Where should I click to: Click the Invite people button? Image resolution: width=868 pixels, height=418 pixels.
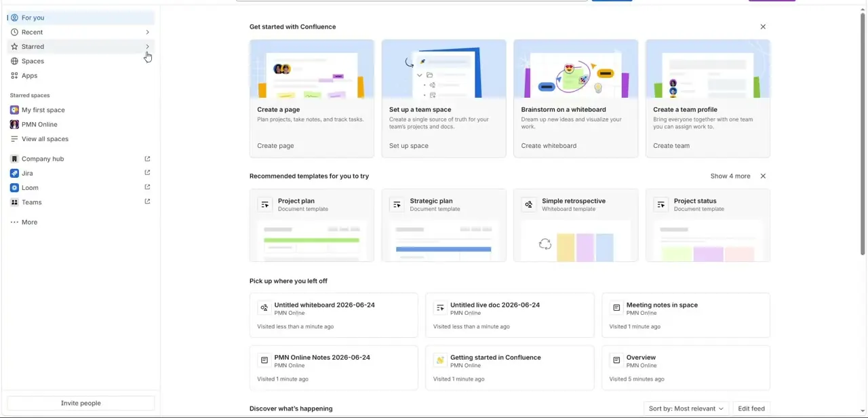tap(81, 403)
